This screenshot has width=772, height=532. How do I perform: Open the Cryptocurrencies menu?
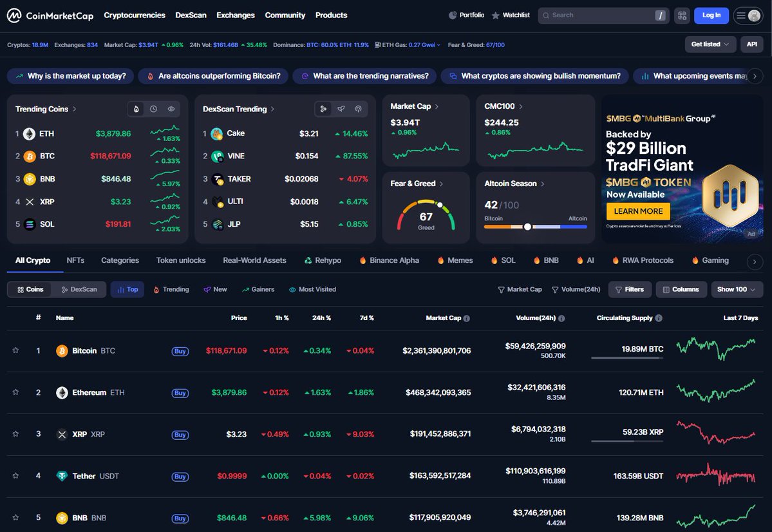(x=135, y=15)
